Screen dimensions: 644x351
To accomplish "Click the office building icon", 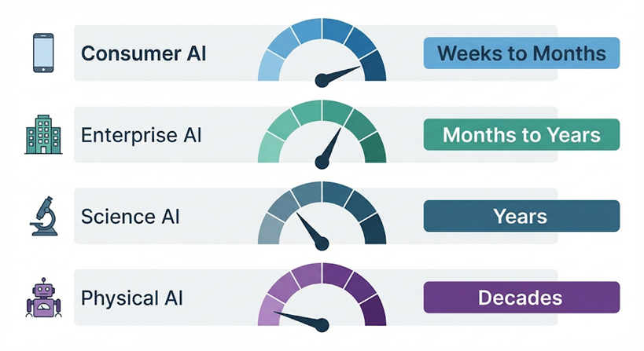I will pos(43,135).
